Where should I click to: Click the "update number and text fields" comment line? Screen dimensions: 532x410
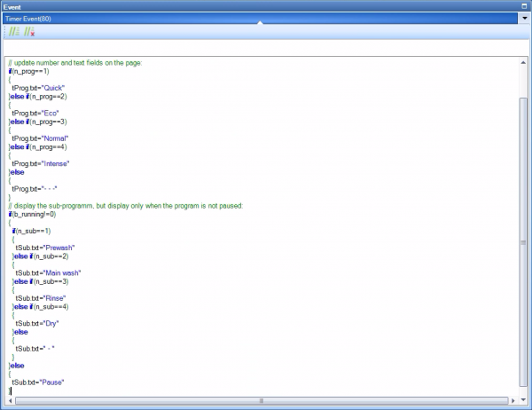tap(80, 63)
